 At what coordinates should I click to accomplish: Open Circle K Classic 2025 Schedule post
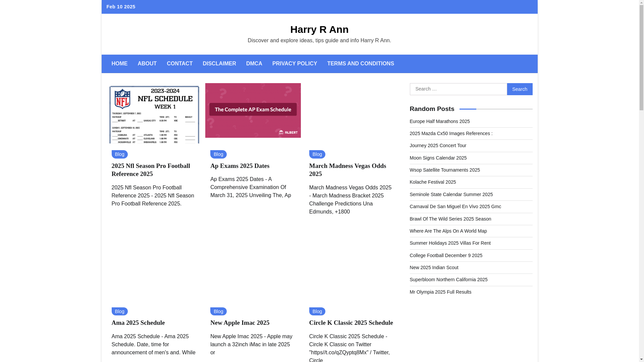351,323
